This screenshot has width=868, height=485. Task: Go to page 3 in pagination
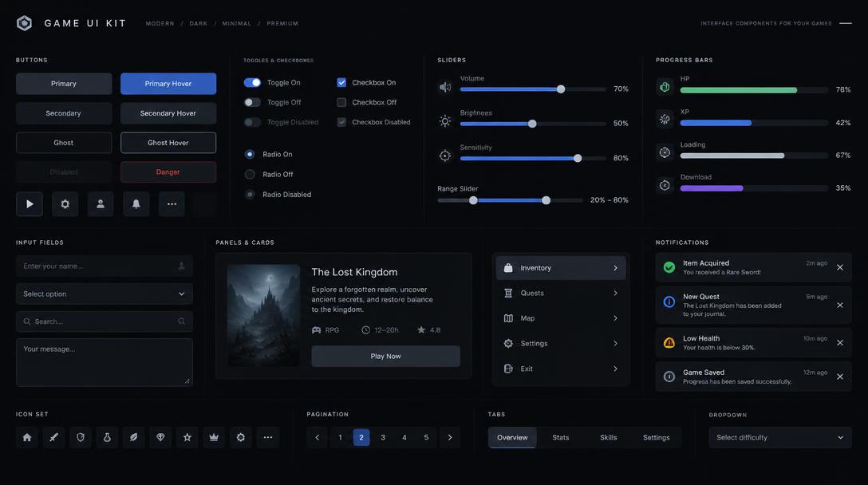click(382, 437)
